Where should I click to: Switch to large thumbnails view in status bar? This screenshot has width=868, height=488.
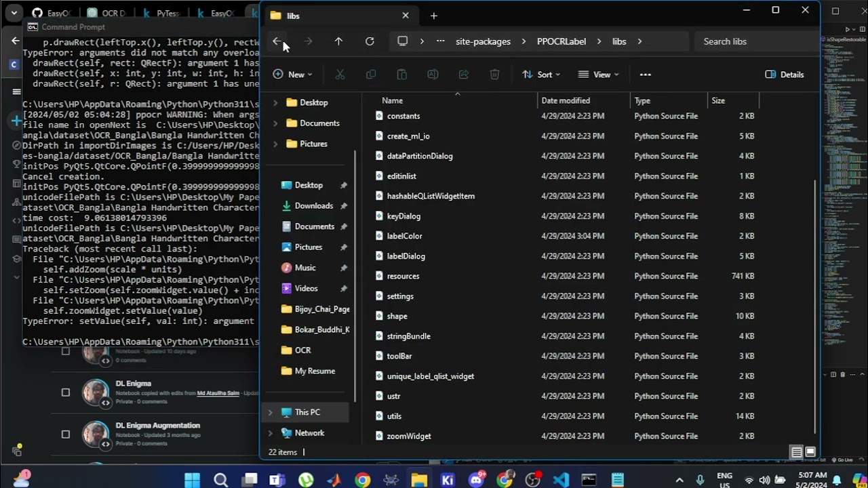click(810, 452)
